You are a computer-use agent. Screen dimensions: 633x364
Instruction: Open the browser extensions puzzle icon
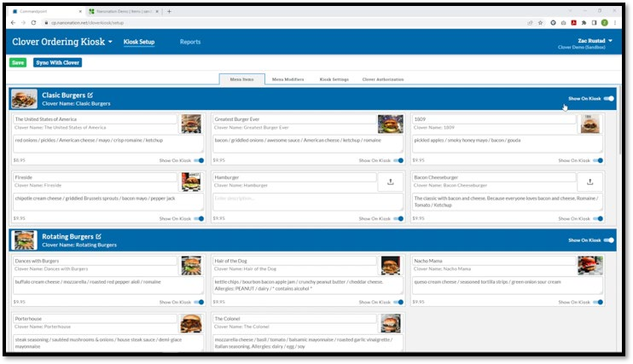pos(584,23)
